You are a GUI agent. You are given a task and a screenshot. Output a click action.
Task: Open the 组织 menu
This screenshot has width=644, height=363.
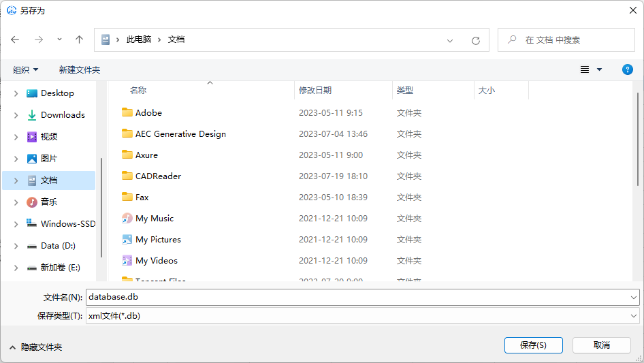tap(26, 70)
